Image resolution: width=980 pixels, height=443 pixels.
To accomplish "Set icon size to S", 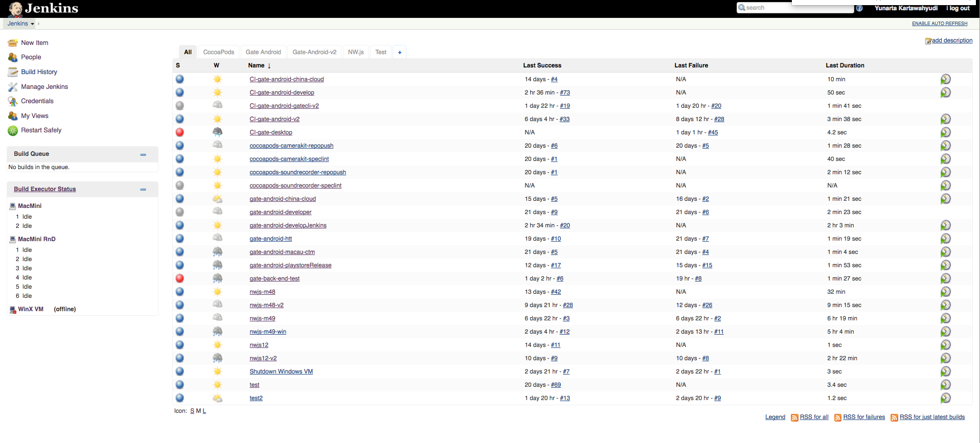I will (192, 411).
